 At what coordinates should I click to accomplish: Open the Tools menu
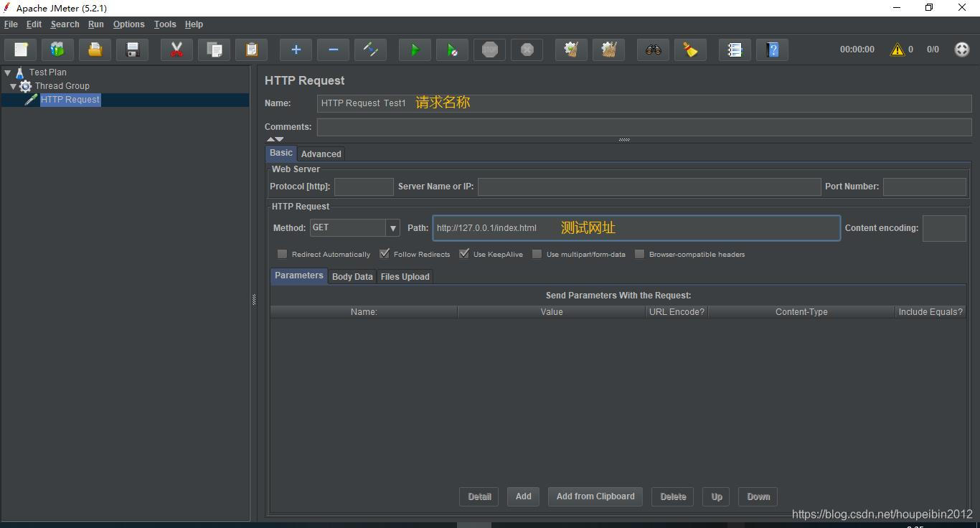click(x=165, y=24)
